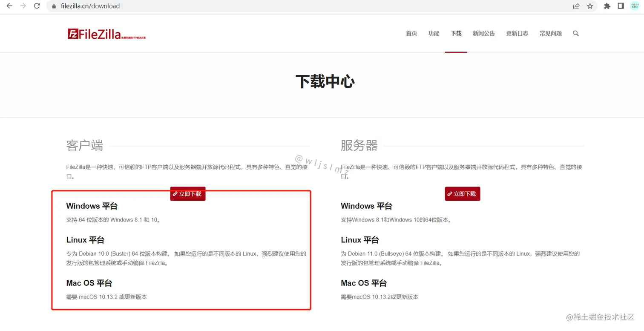Viewport: 644px width, 331px height.
Task: Go back using the browser back arrow
Action: click(9, 6)
